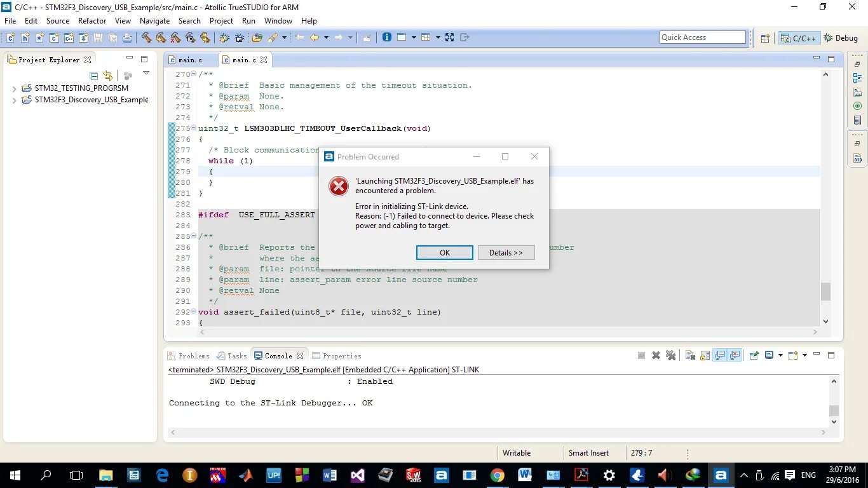Click the Open Console icon

(x=793, y=355)
